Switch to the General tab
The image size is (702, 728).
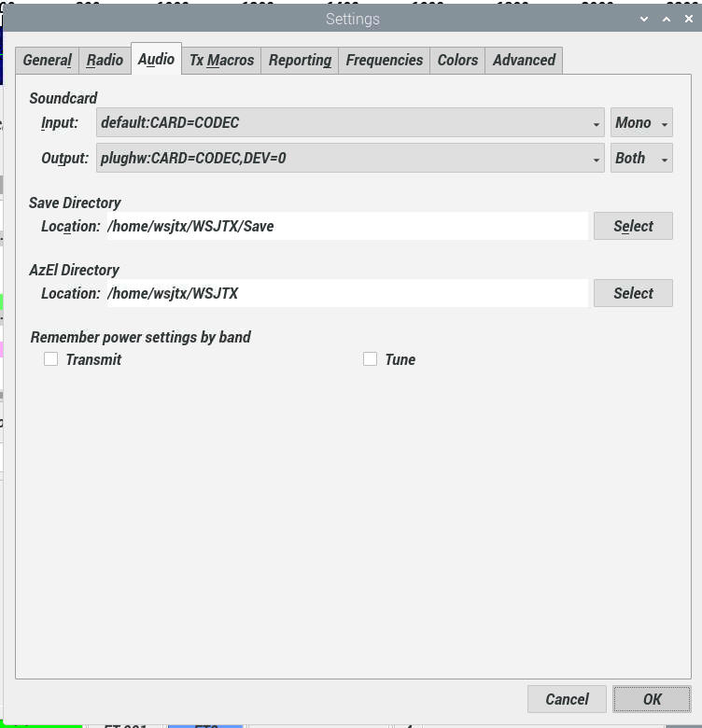pyautogui.click(x=48, y=60)
